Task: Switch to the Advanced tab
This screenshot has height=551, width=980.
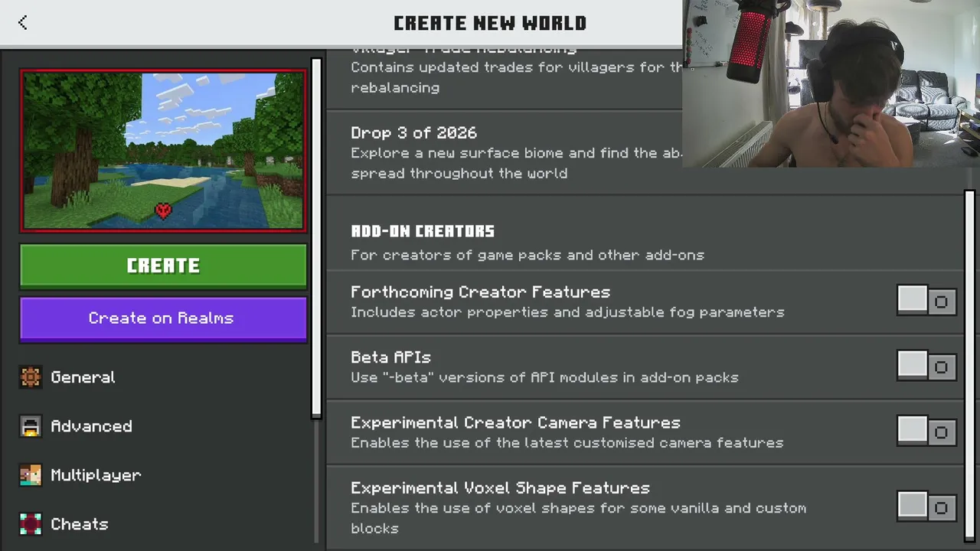Action: click(x=163, y=426)
